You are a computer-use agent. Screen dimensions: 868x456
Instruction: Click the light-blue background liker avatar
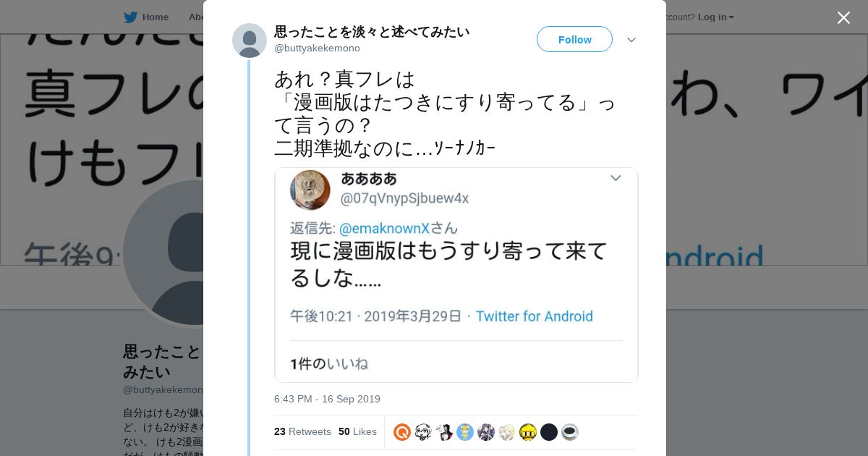point(465,432)
